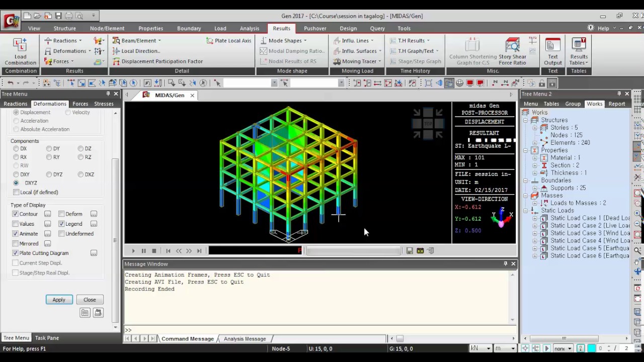Skip to last animation frame
644x362 pixels.
click(199, 250)
